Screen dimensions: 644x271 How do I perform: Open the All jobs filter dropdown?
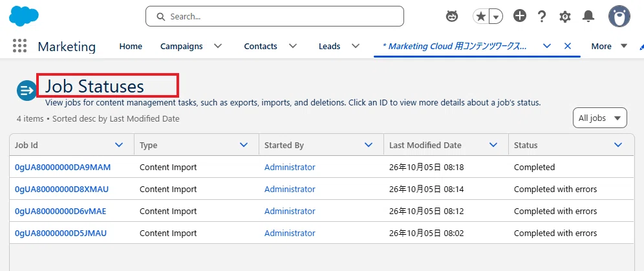point(599,118)
